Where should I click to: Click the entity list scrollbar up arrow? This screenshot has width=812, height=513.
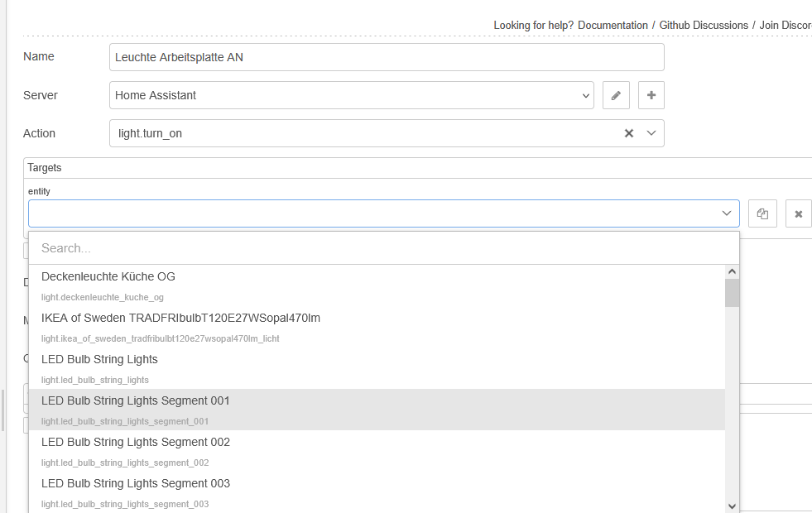click(732, 271)
